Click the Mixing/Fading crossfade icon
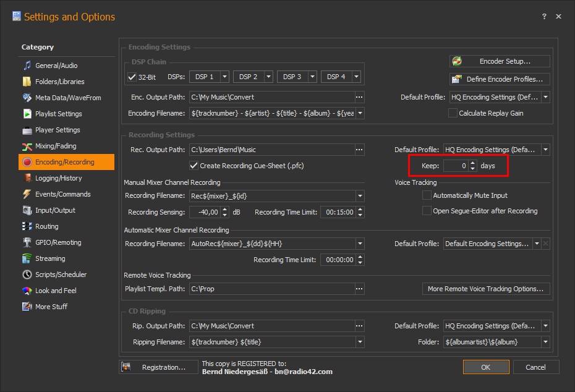 (x=27, y=147)
